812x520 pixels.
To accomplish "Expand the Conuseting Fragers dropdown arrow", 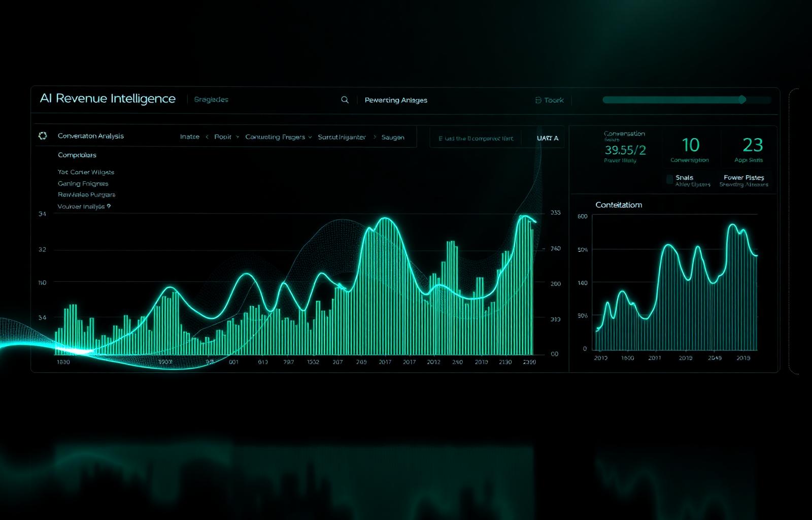I will (x=310, y=137).
